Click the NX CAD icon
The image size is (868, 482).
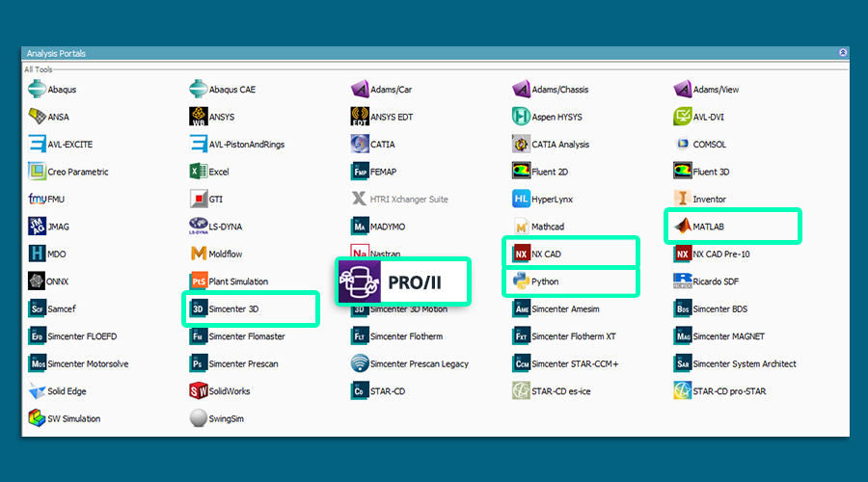tap(521, 254)
